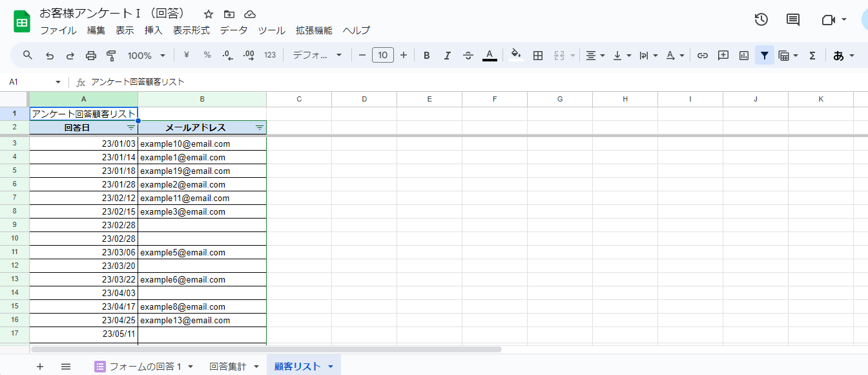Click the functions sigma icon
This screenshot has height=375, width=868.
812,56
